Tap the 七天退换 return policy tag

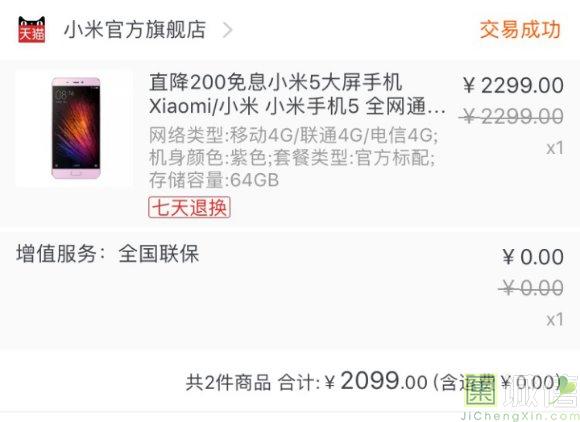[189, 207]
